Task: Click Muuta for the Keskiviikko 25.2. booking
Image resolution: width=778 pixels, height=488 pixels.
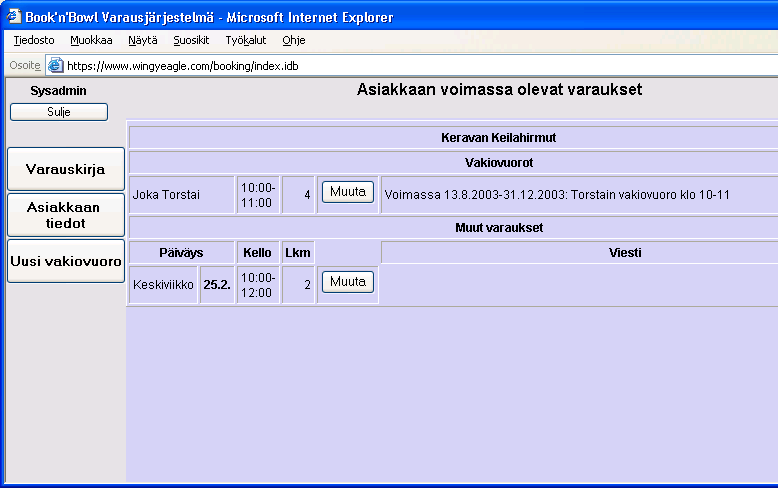Action: point(347,282)
